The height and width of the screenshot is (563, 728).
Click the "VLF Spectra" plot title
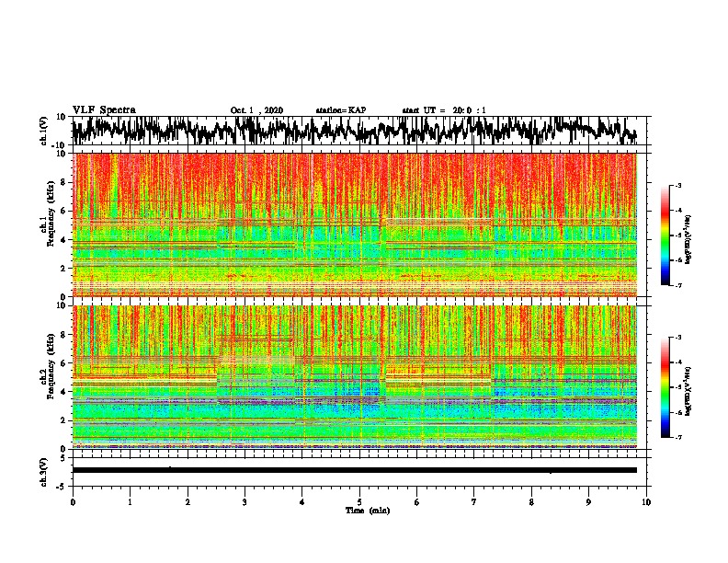coord(104,109)
